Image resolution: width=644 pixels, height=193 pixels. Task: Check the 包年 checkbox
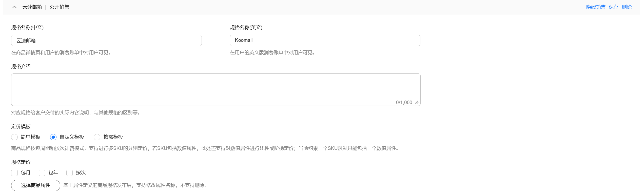[x=42, y=173]
